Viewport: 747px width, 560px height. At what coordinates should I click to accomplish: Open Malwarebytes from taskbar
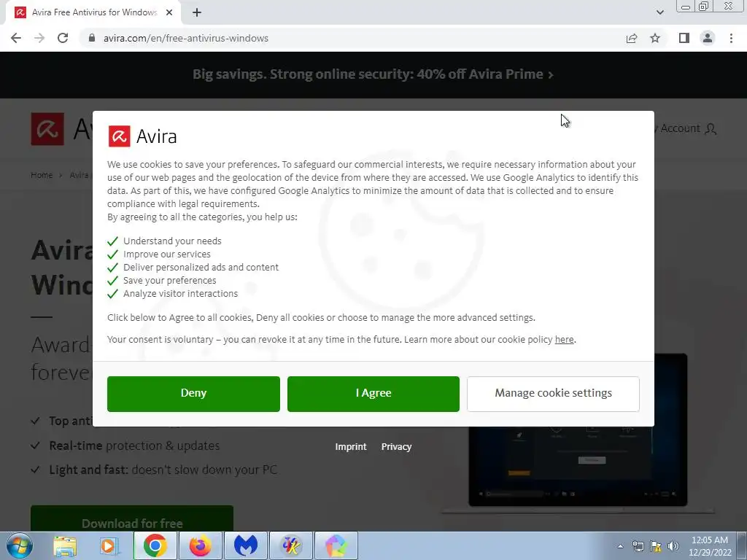245,545
